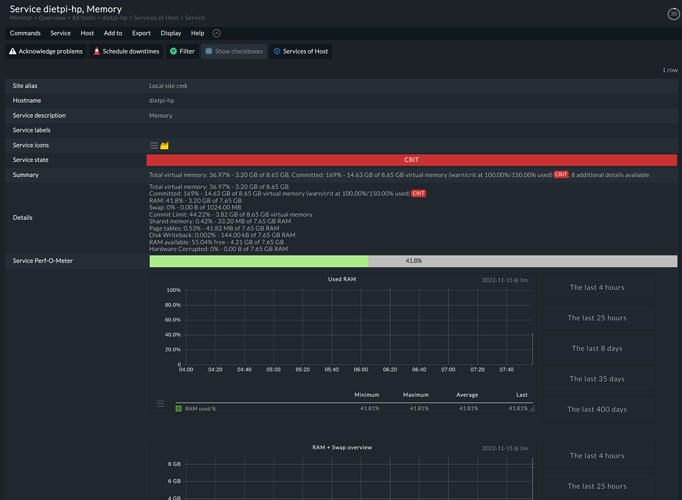This screenshot has width=682, height=500.
Task: Click the Swap 0% detail line
Action: 195,207
